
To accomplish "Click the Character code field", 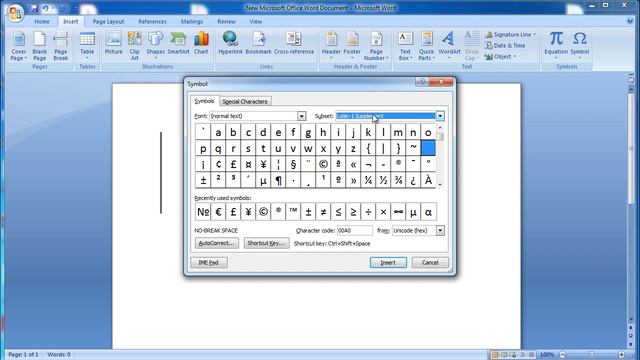I will click(x=355, y=231).
